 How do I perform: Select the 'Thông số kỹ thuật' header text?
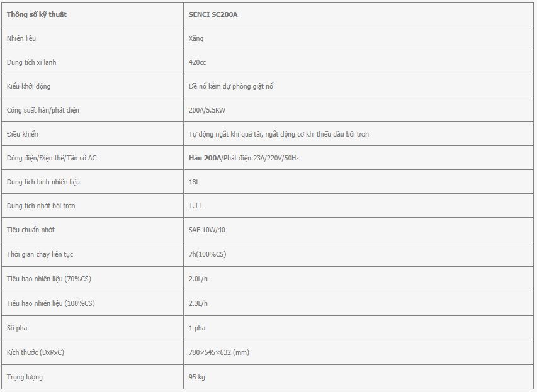(37, 14)
